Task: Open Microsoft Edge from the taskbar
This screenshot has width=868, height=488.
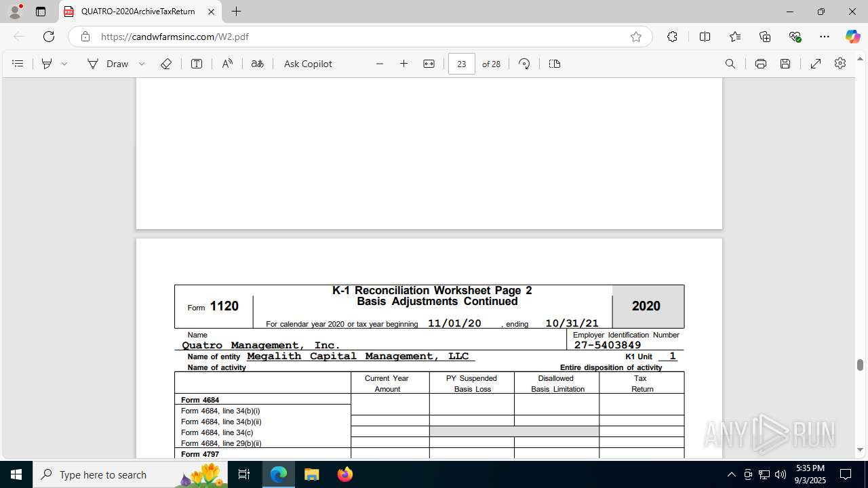Action: 279,474
